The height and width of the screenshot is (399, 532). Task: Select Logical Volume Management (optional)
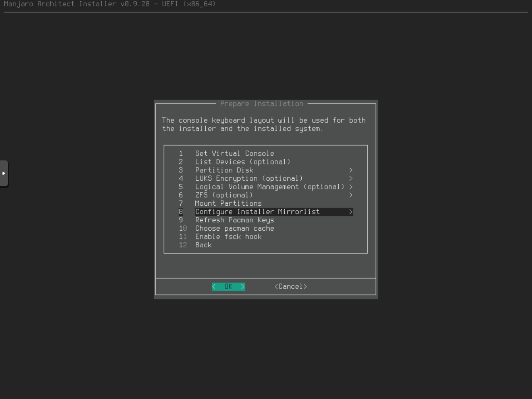270,187
